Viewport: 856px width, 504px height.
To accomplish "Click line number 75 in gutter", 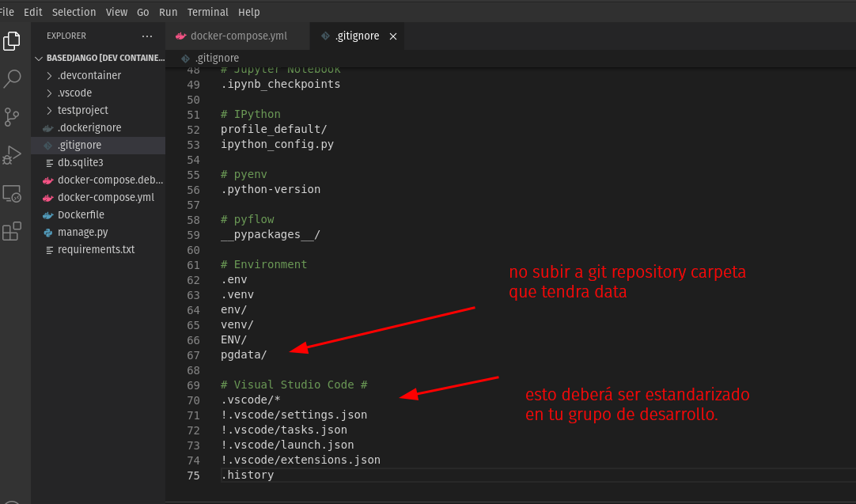I will pos(193,476).
